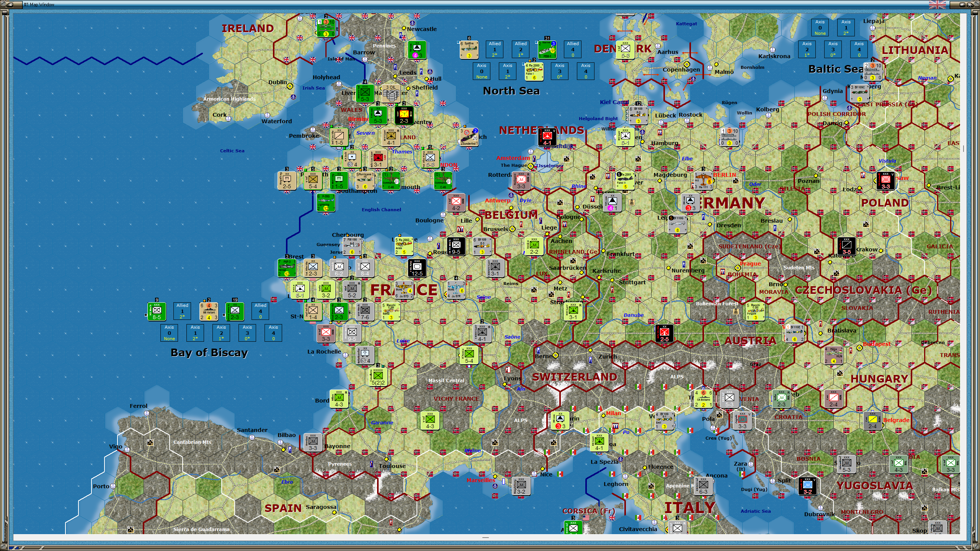Viewport: 980px width, 551px height.
Task: Click the 3 OIL barrels counter
Action: [x=391, y=93]
